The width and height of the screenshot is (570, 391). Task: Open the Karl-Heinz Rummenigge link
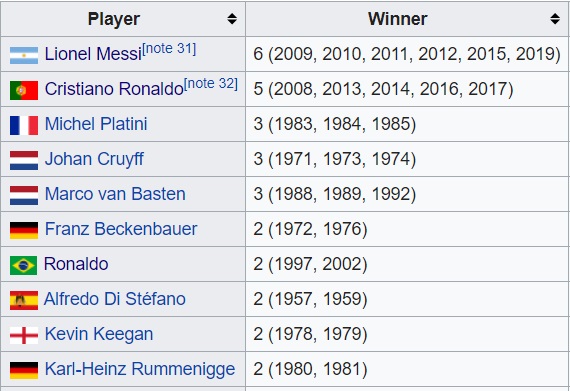140,369
